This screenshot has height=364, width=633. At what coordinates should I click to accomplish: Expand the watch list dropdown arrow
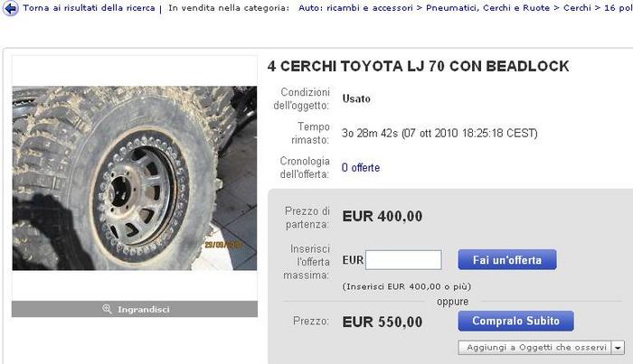pyautogui.click(x=618, y=348)
